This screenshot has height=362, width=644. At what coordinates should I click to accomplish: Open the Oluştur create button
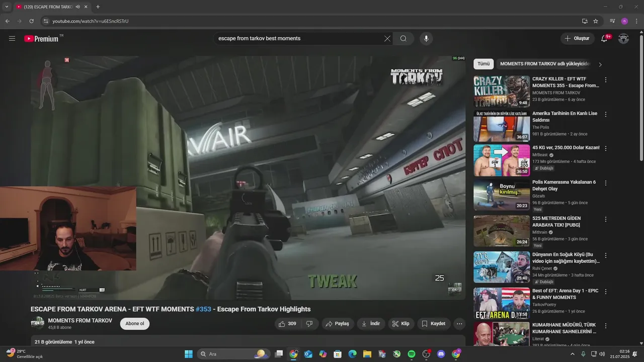(578, 38)
